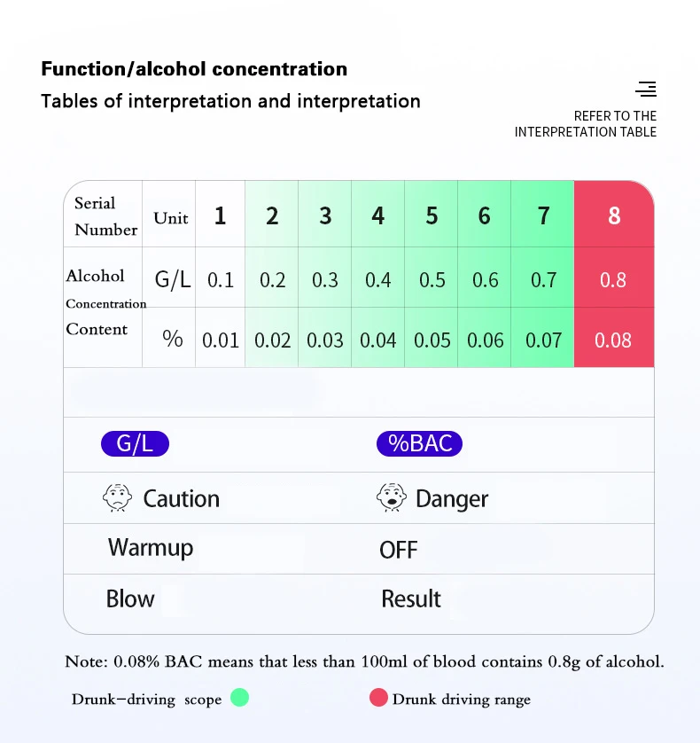Viewport: 700px width, 743px height.
Task: Click the shocked Danger face icon
Action: click(x=392, y=497)
